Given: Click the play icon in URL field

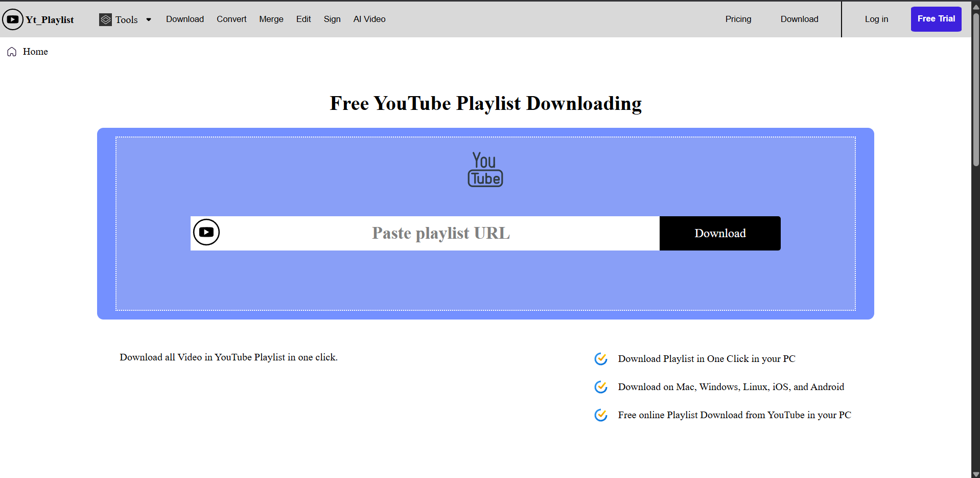Looking at the screenshot, I should coord(206,232).
